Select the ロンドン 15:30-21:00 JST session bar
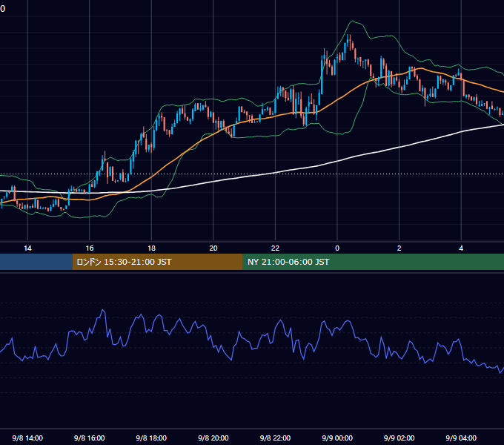 point(157,262)
